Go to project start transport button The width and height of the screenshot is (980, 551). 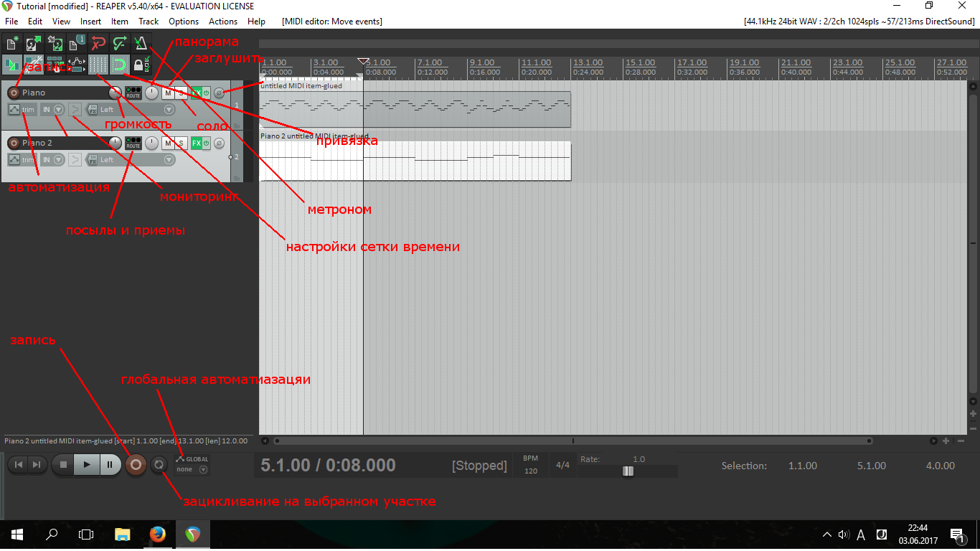click(19, 465)
